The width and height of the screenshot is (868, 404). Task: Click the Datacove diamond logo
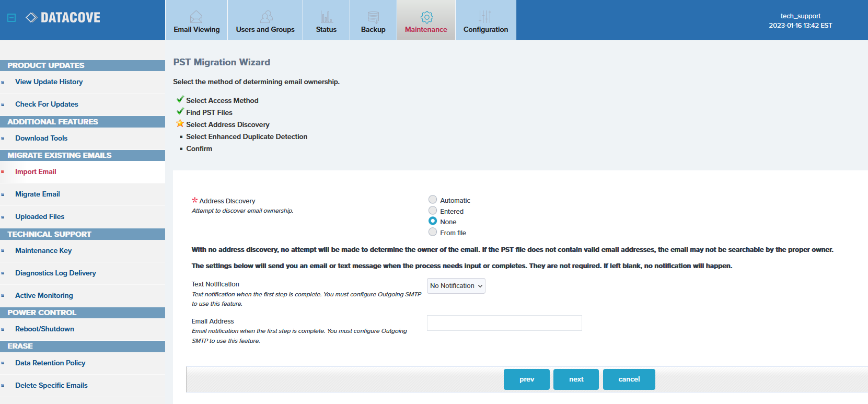(x=31, y=18)
